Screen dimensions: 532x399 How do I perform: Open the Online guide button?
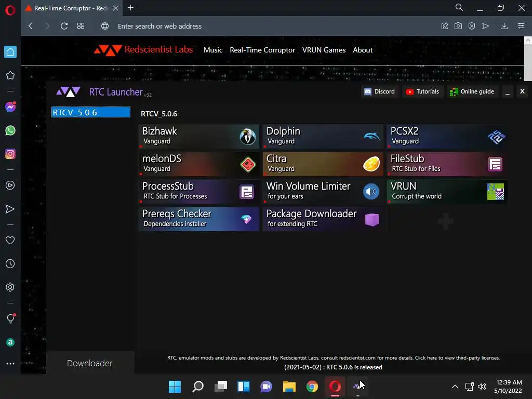tap(472, 91)
